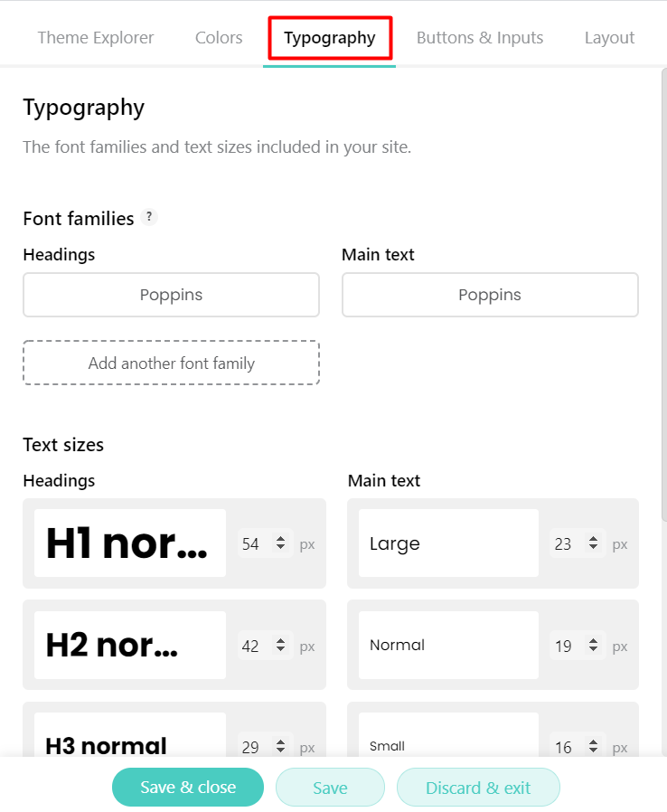Click the Font families help question mark icon
667x812 pixels.
pos(149,217)
